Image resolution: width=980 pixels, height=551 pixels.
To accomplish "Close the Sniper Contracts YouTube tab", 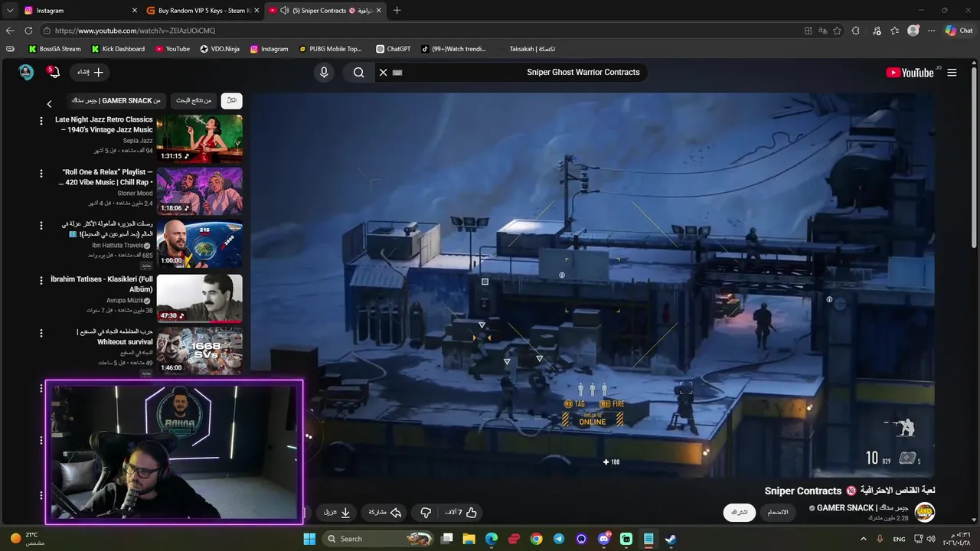I will click(x=378, y=11).
